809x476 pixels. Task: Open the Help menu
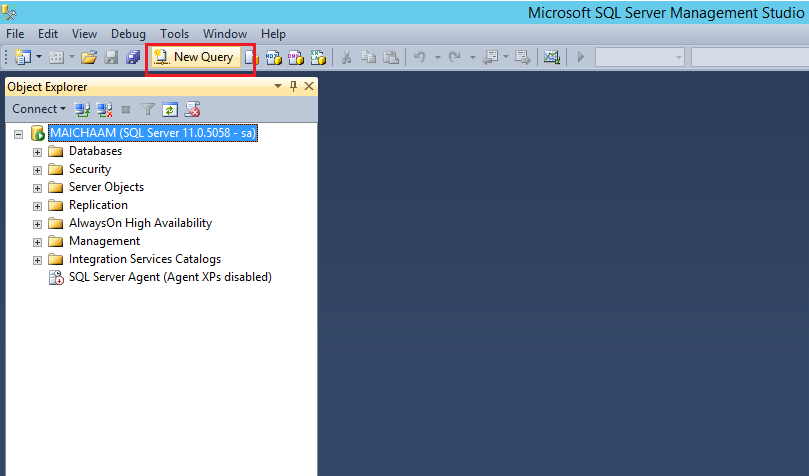tap(273, 34)
